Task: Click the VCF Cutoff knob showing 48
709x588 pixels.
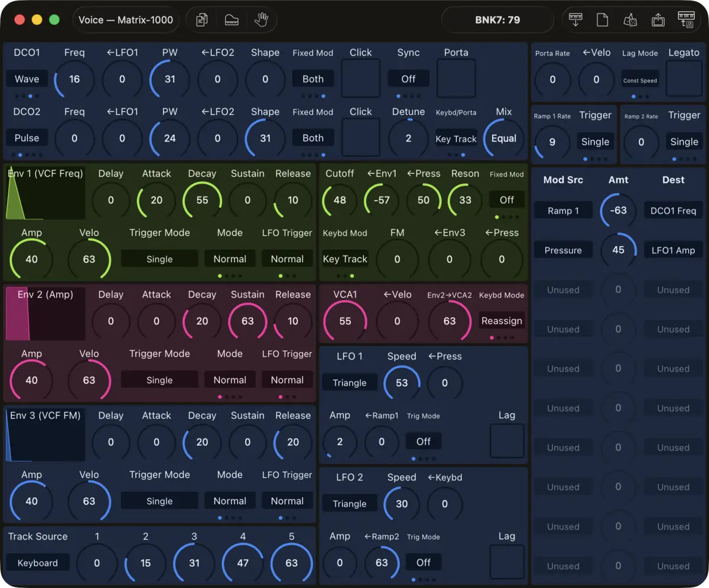Action: pos(340,200)
